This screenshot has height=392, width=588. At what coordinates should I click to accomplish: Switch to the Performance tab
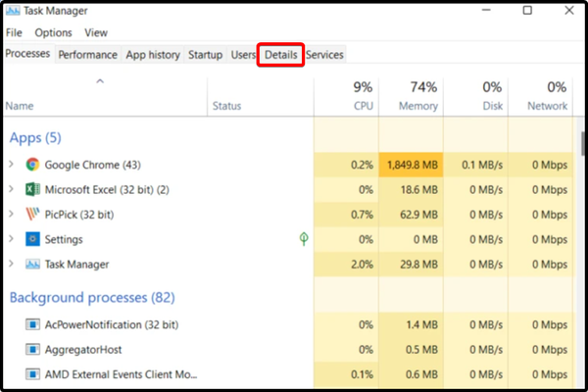coord(87,55)
